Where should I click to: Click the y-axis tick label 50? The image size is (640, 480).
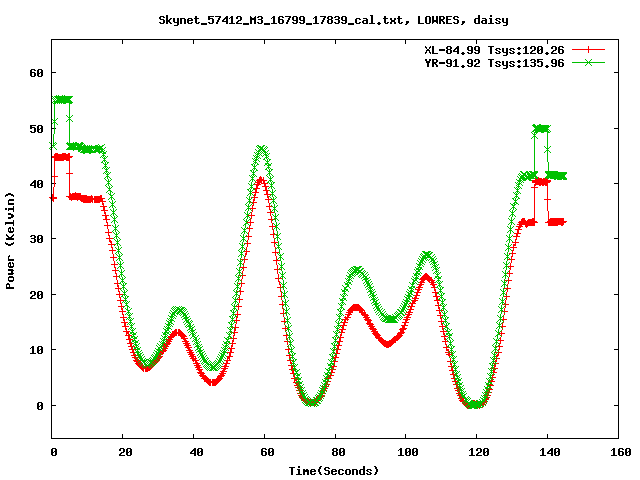[x=36, y=129]
